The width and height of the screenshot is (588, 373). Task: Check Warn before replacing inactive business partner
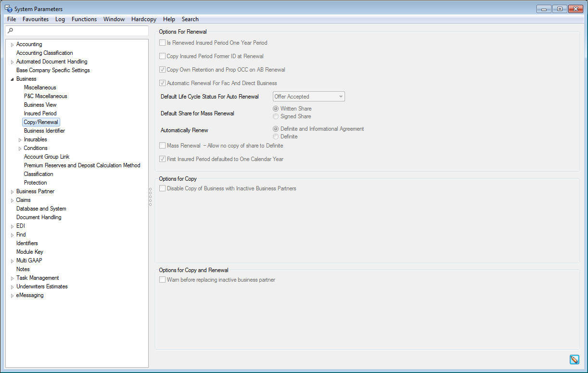[x=162, y=279]
